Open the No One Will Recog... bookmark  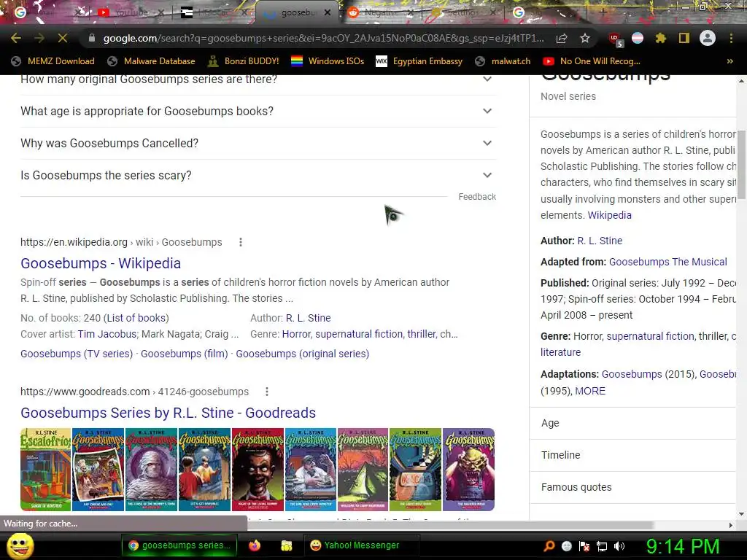pos(592,61)
